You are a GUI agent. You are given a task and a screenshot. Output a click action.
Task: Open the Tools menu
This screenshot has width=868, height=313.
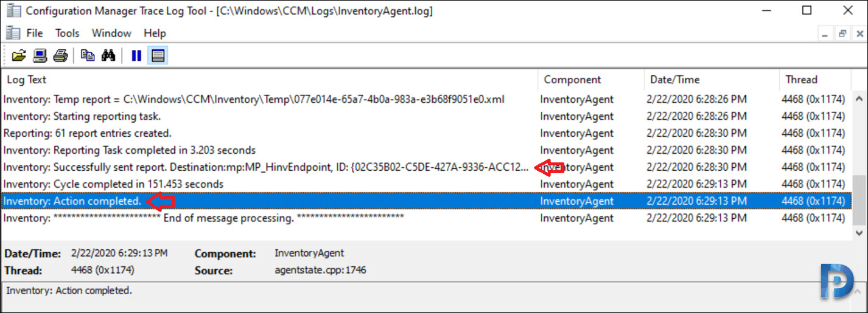coord(68,33)
